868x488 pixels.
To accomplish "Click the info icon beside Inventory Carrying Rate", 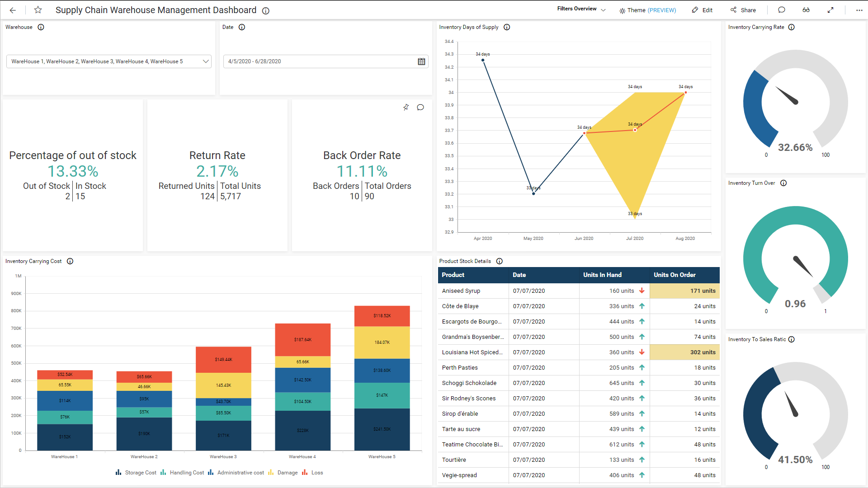I will pos(791,27).
